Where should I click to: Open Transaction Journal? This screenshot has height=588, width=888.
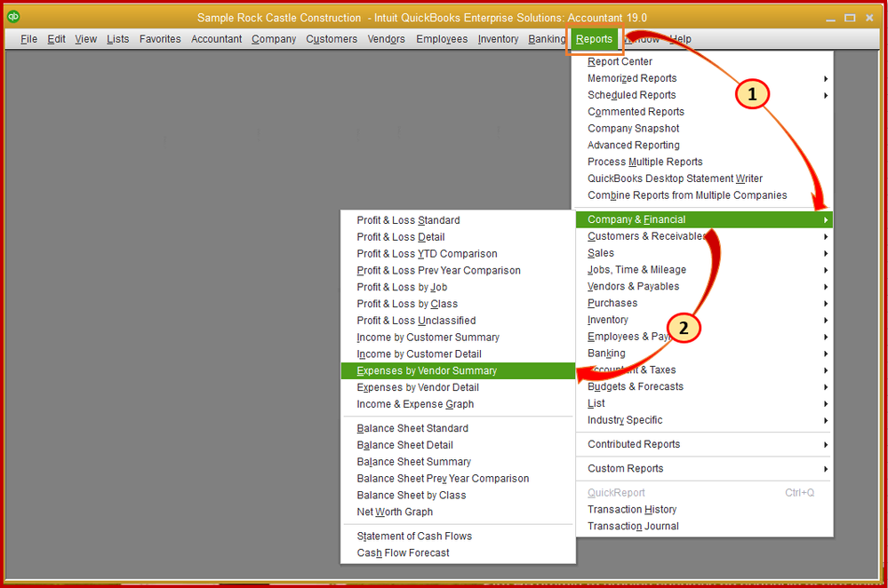[705, 527]
